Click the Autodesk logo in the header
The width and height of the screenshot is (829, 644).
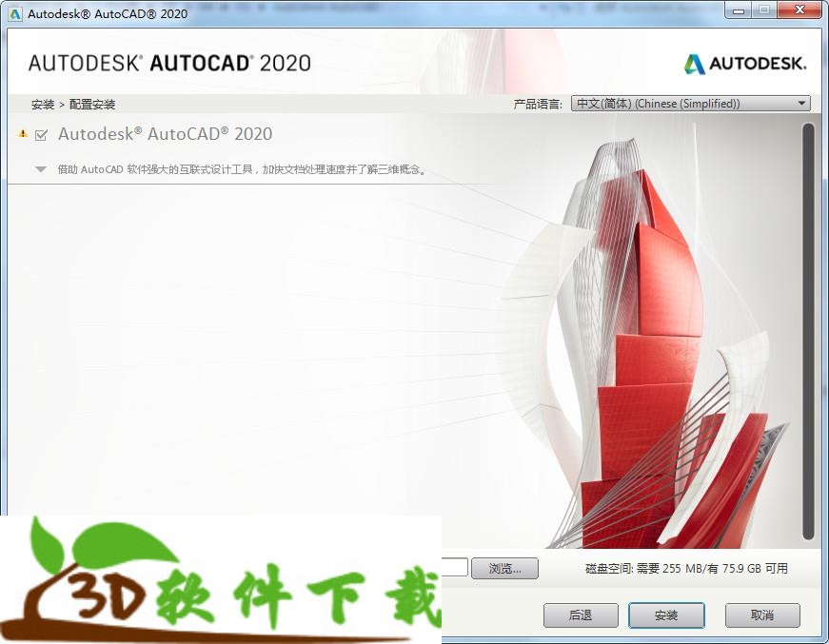pyautogui.click(x=745, y=64)
